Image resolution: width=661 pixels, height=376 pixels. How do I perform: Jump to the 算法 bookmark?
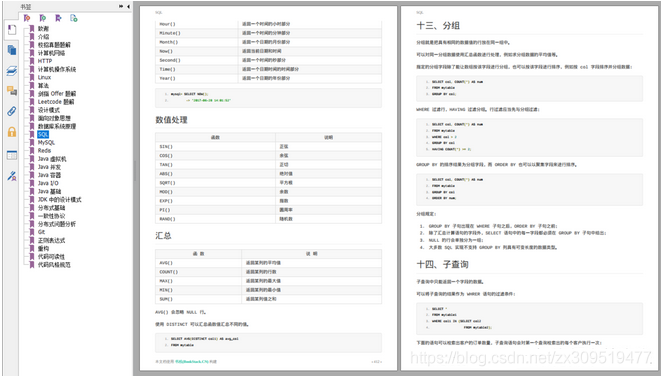pos(43,86)
